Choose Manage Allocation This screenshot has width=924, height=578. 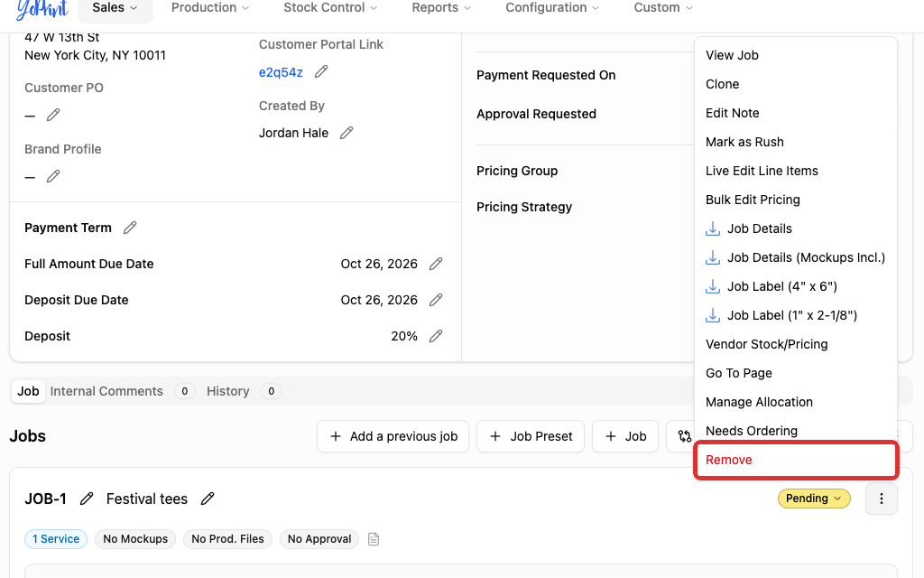pos(796,402)
